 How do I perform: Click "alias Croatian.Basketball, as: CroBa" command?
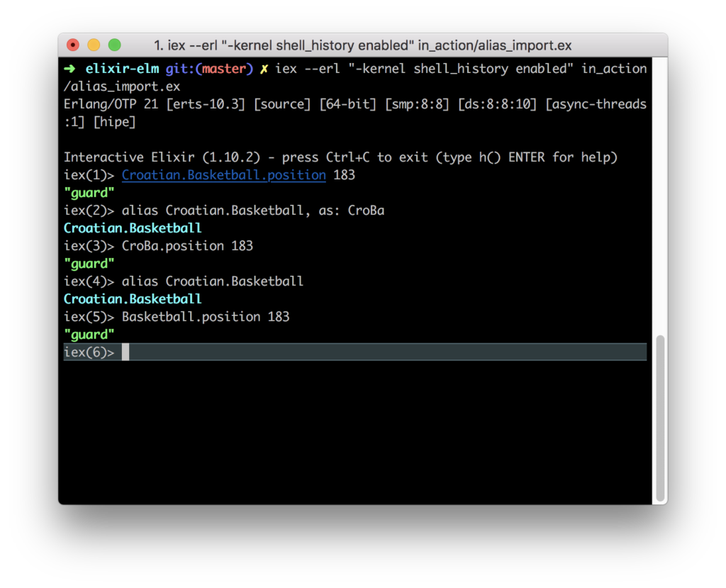tap(253, 211)
